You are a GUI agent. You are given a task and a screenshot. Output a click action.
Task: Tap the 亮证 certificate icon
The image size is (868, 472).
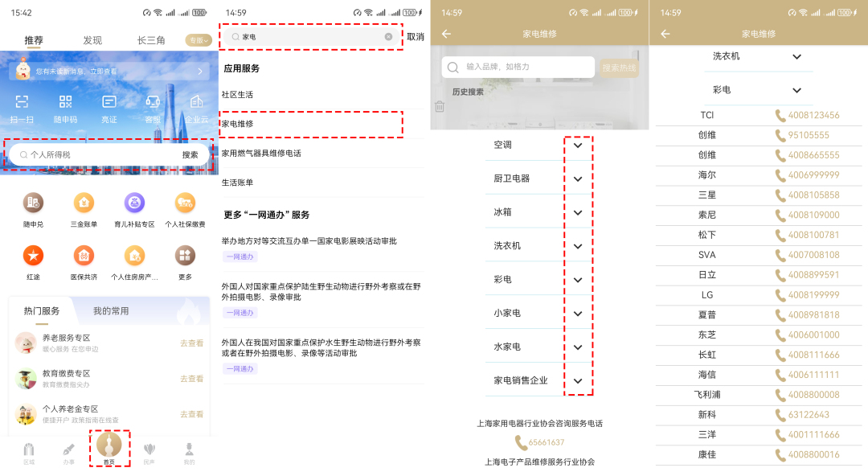[109, 103]
